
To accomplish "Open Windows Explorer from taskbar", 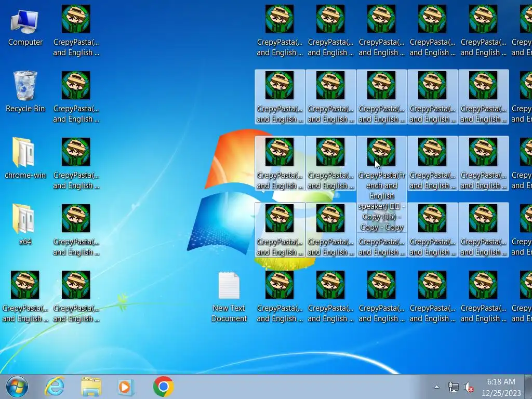I will tap(90, 387).
